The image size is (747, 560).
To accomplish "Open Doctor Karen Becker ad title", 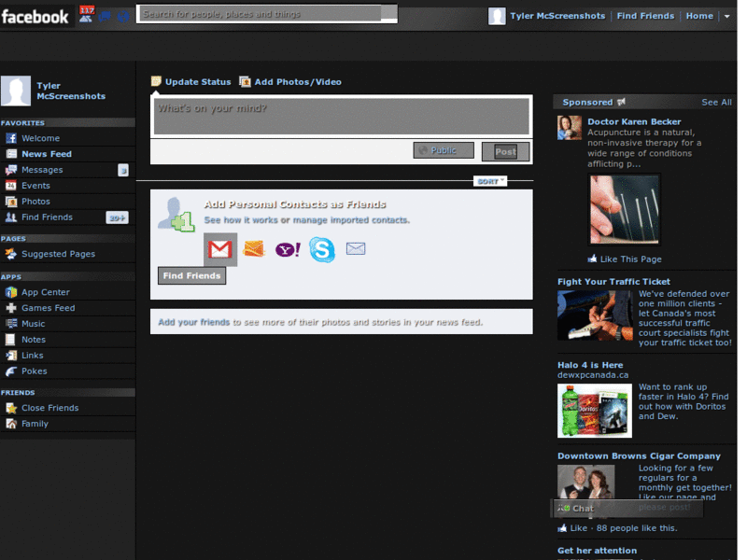I will coord(634,122).
